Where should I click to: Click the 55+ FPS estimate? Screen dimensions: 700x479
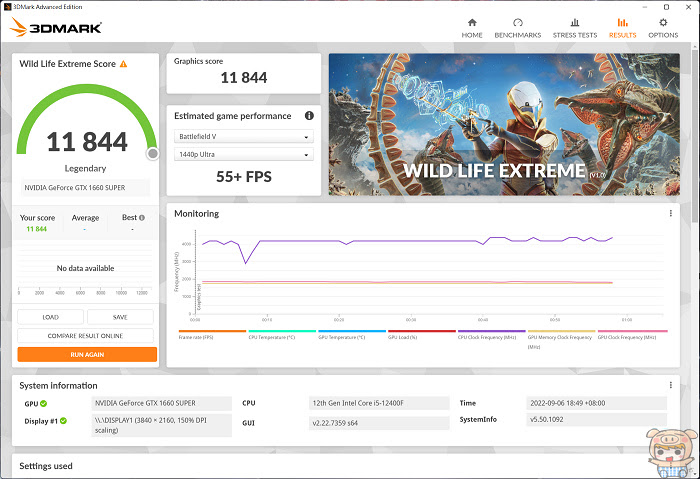click(x=244, y=177)
